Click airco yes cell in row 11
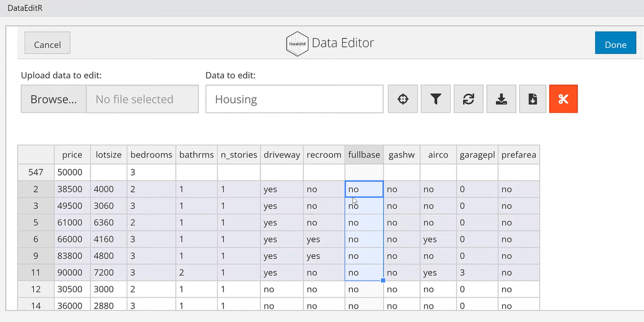644x322 pixels. point(438,272)
